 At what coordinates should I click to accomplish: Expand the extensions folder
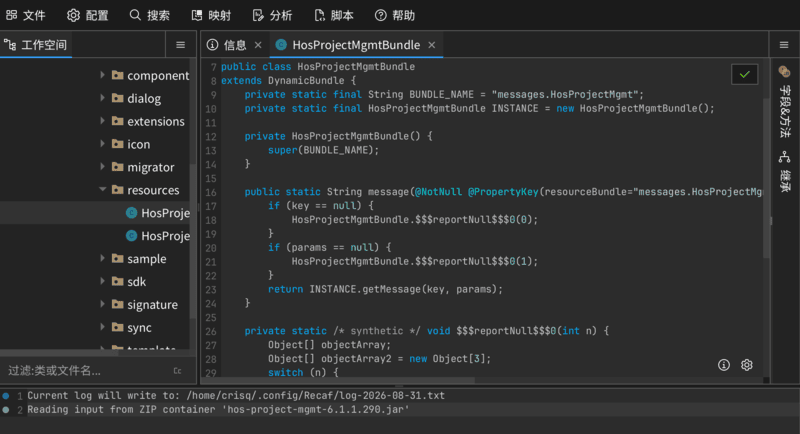pos(103,121)
